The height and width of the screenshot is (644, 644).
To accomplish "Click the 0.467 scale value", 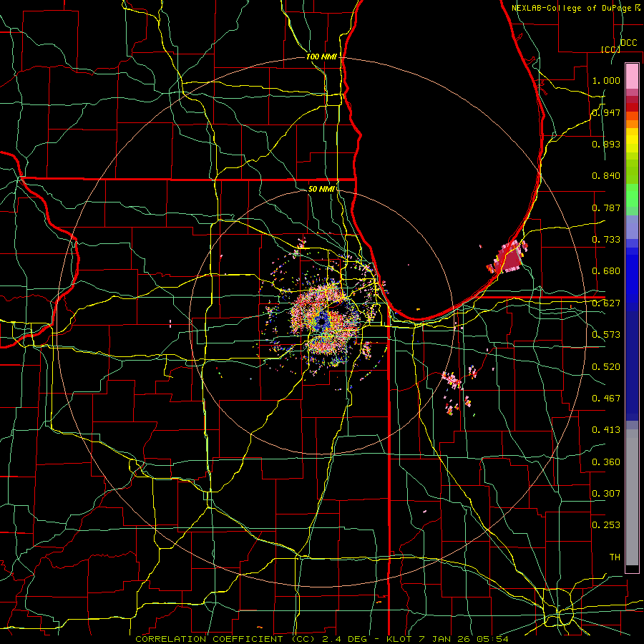I will pos(606,399).
